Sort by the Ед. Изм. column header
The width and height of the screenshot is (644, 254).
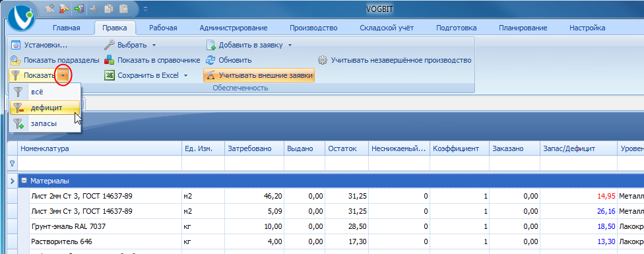coord(203,148)
